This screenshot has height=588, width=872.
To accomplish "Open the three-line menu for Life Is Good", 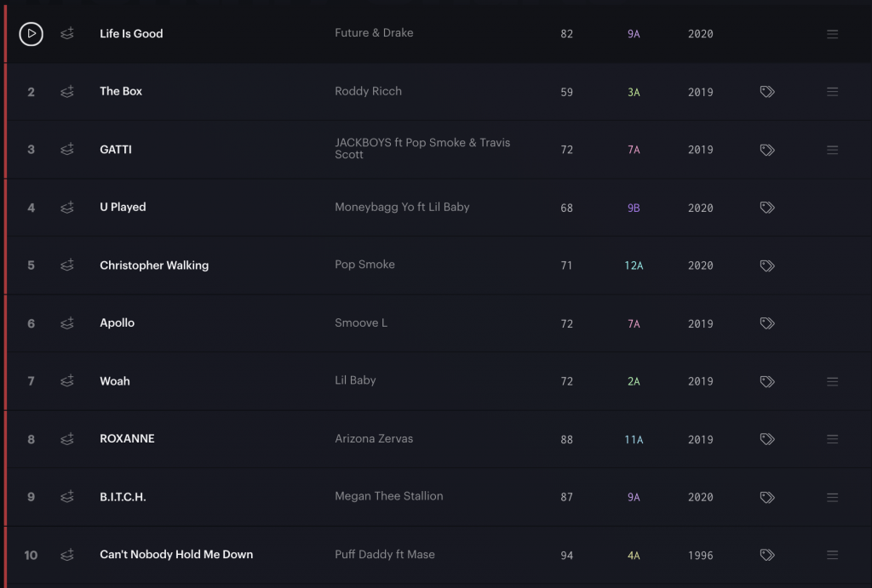I will click(x=833, y=34).
